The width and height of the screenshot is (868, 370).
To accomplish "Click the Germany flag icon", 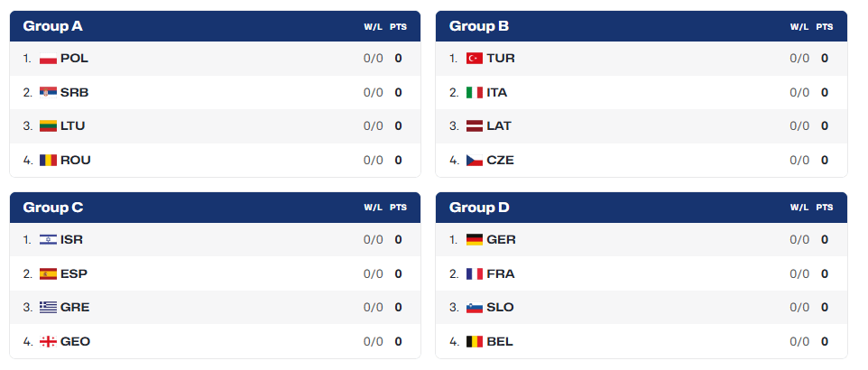I will (475, 240).
